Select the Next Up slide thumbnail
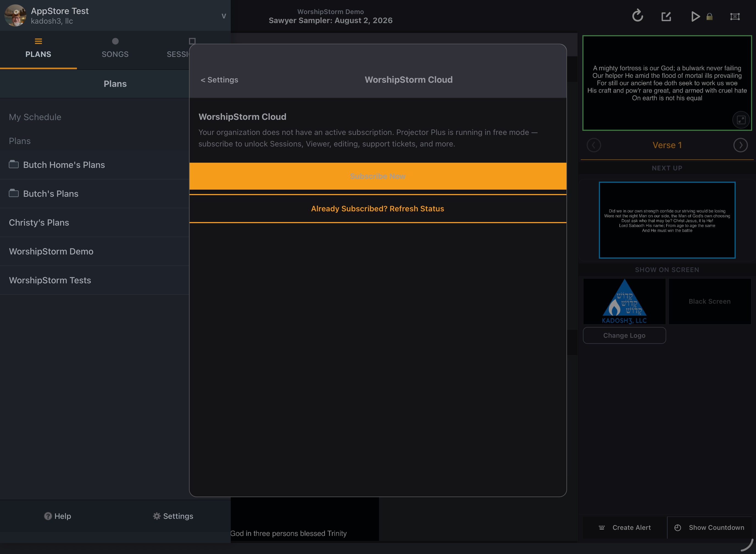 click(667, 220)
